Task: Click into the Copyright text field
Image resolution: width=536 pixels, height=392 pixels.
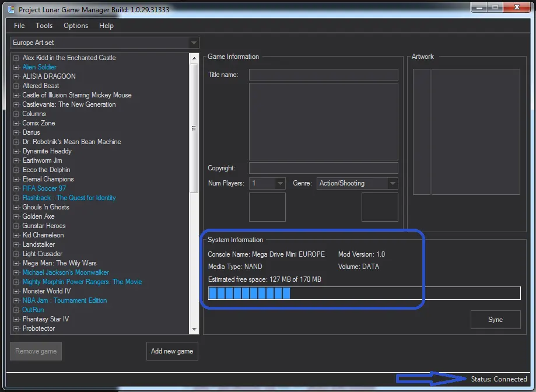Action: click(x=323, y=168)
